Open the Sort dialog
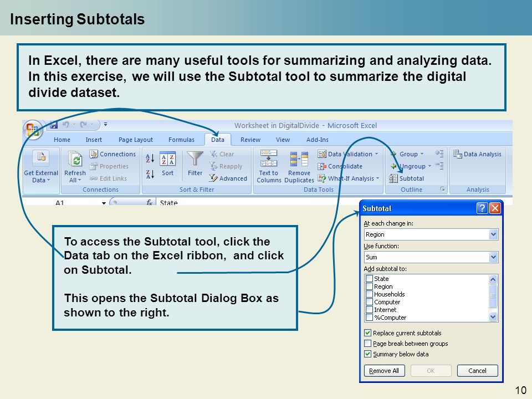Viewport: 532px width, 399px height. (167, 164)
